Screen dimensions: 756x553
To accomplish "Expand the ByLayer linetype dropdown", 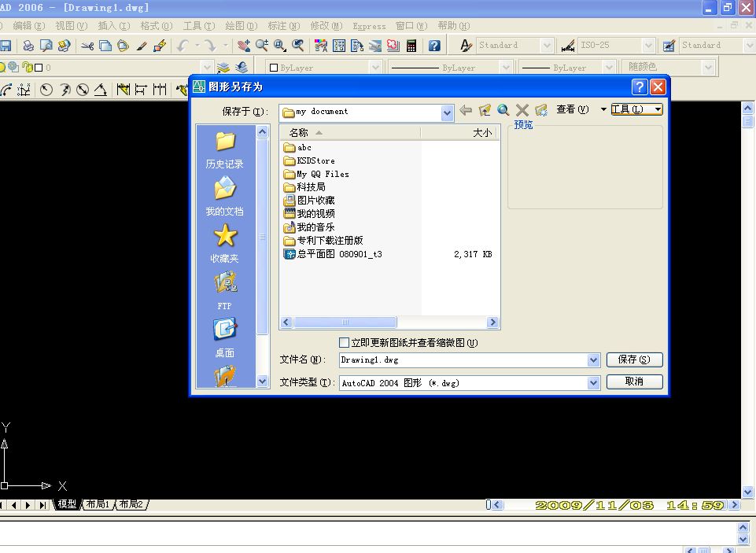I will [x=505, y=68].
